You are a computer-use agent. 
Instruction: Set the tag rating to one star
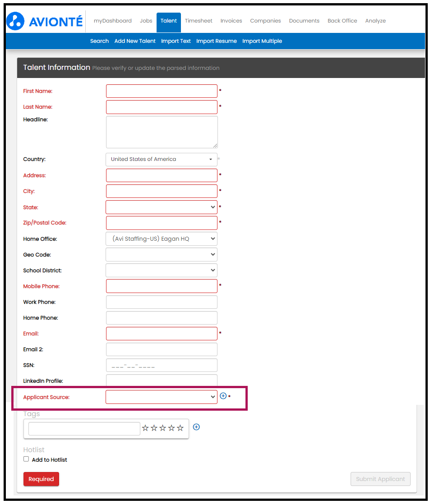click(x=145, y=428)
